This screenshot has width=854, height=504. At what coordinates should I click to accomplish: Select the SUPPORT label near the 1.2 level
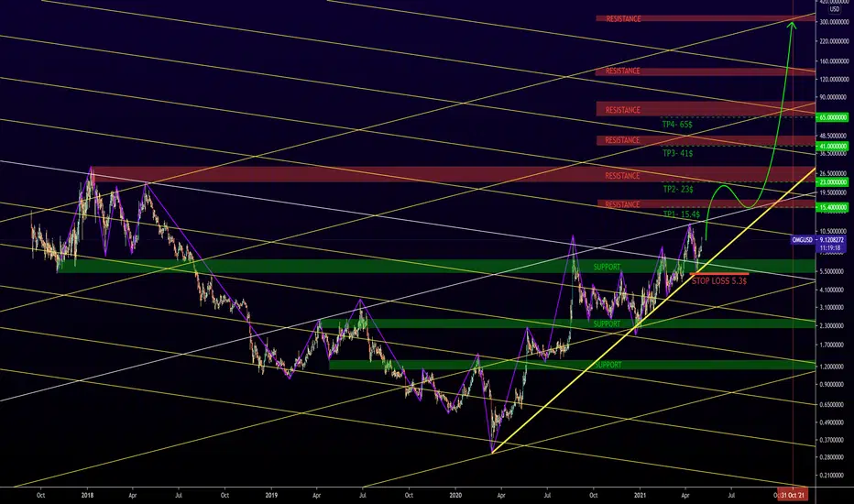pos(608,365)
